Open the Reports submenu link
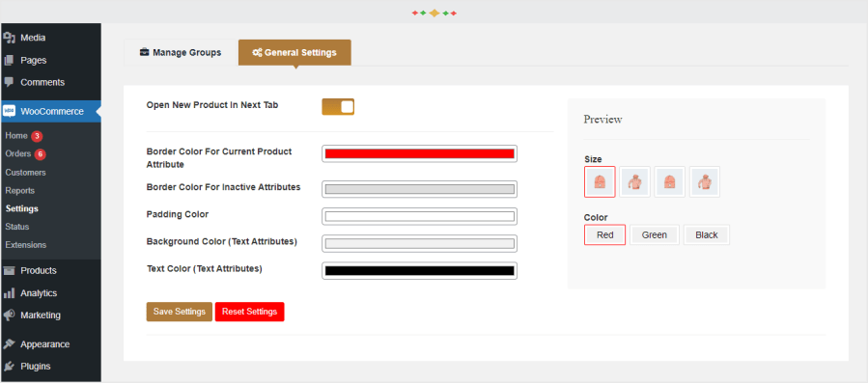 tap(20, 190)
